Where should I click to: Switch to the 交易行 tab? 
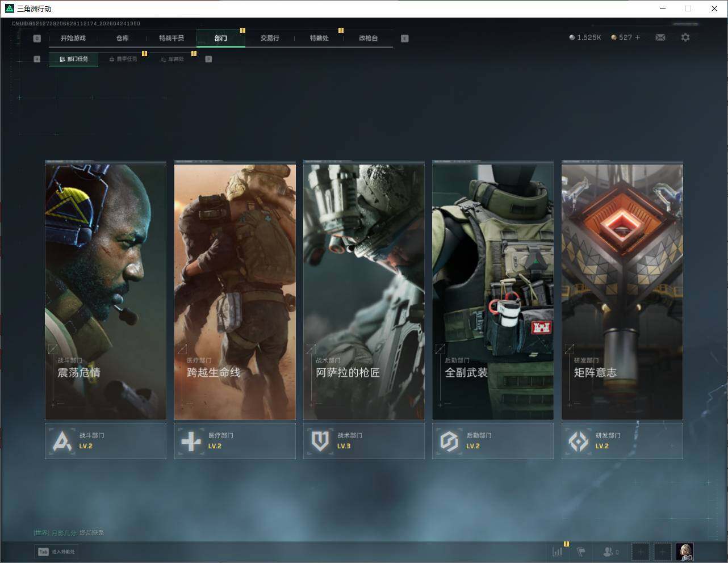point(270,38)
